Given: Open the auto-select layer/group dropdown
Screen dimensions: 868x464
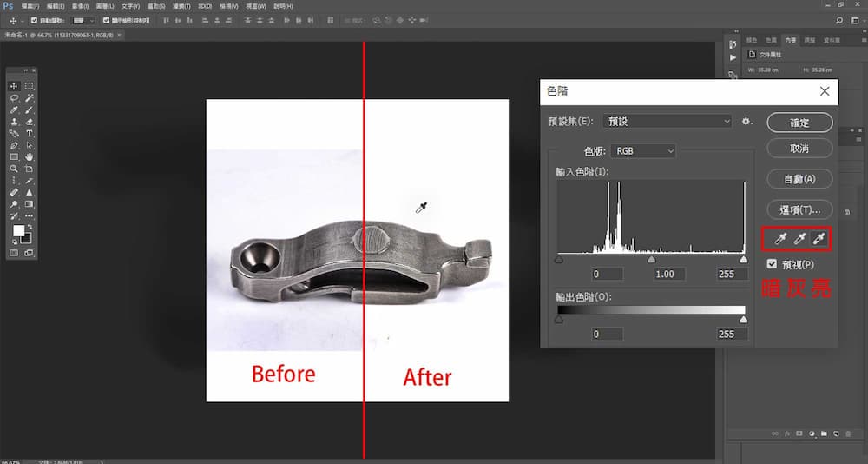Looking at the screenshot, I should [84, 21].
